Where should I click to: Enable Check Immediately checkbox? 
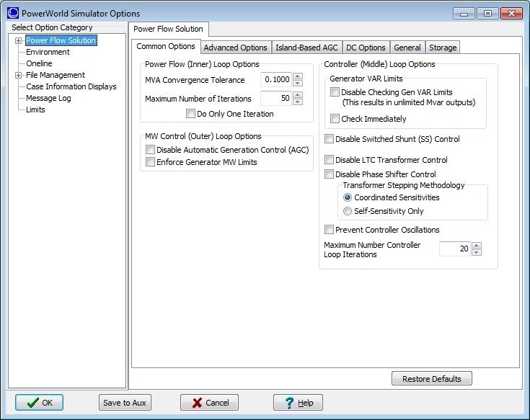click(x=335, y=118)
